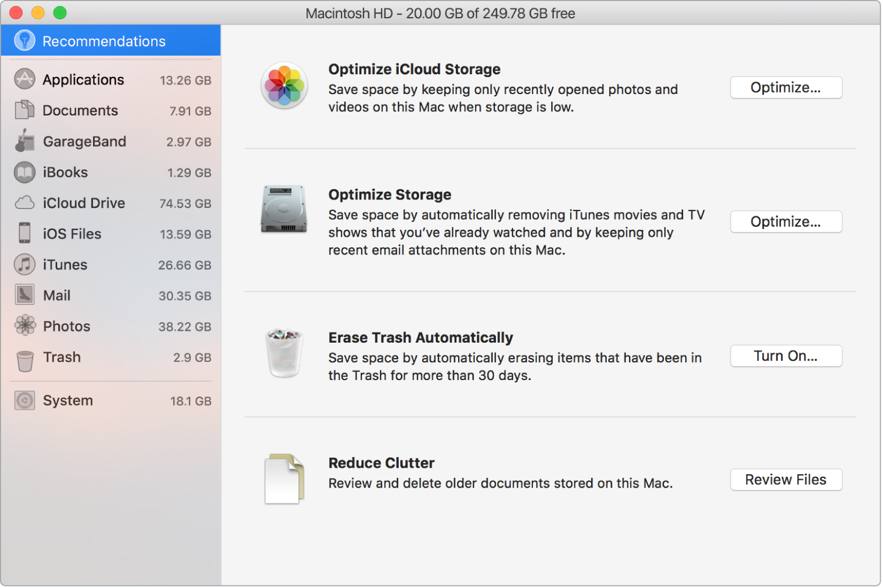Click the iTunes music note icon
The height and width of the screenshot is (588, 883).
[x=25, y=265]
